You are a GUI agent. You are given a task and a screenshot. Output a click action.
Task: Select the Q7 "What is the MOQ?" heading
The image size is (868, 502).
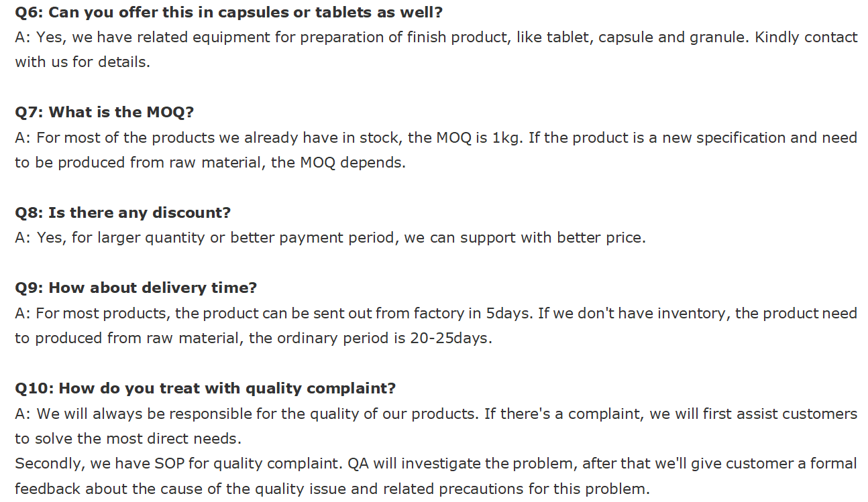point(104,112)
